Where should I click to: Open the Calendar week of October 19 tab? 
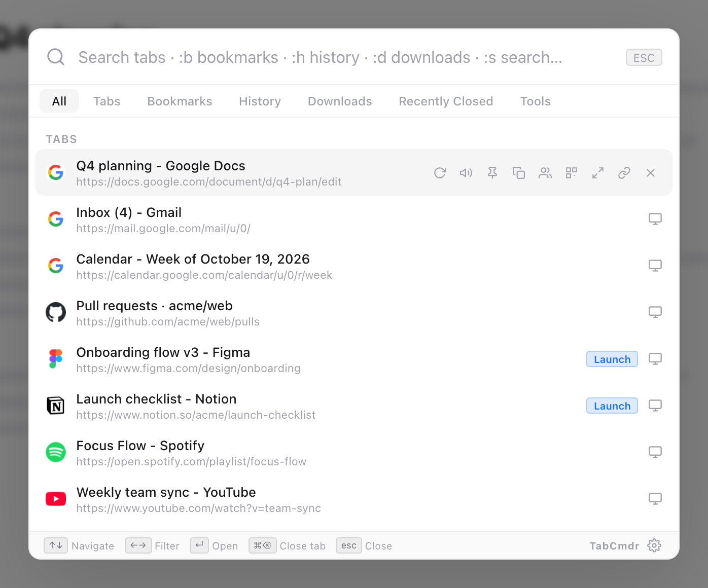click(x=354, y=266)
